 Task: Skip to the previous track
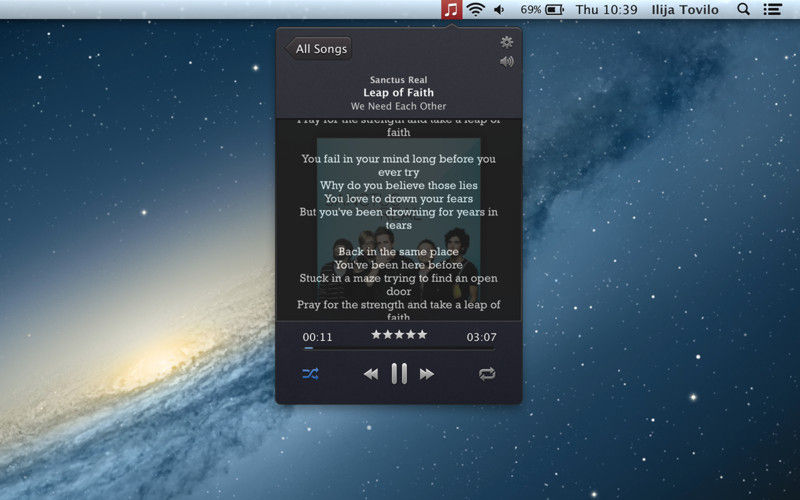tap(371, 374)
